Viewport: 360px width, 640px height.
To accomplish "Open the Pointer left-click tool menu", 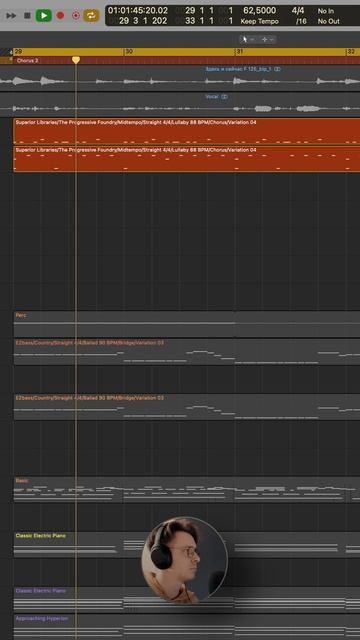I will pyautogui.click(x=248, y=39).
